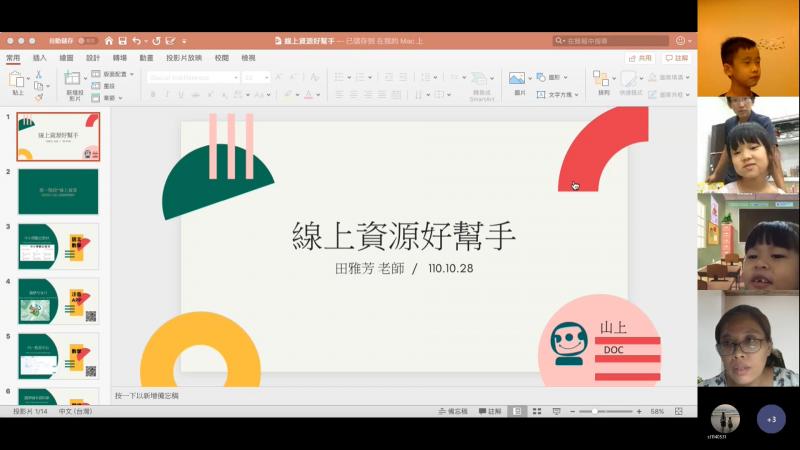
Task: Click the notes area 按一下以新增備忘稿
Action: click(147, 396)
